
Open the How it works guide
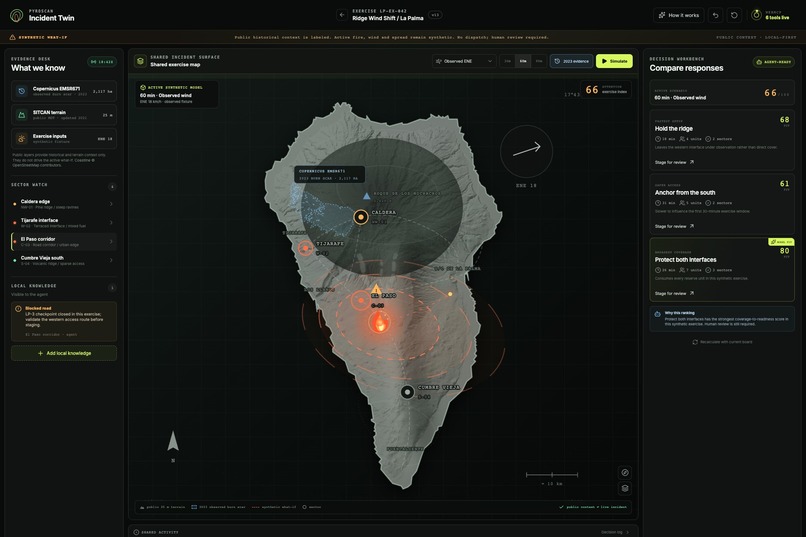point(679,15)
